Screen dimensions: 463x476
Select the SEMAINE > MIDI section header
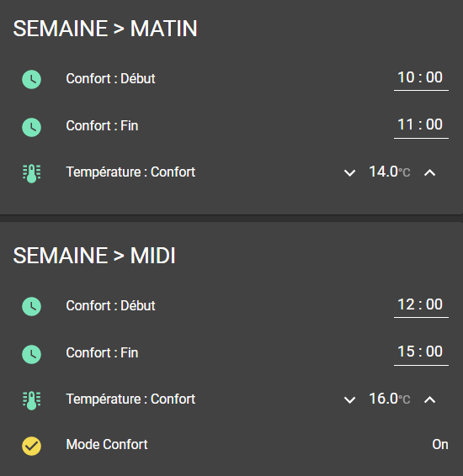point(94,256)
